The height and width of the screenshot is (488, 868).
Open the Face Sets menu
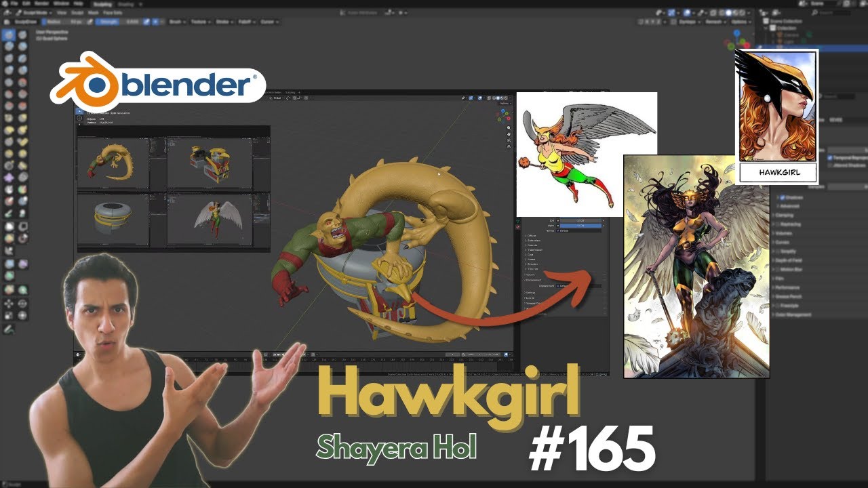pos(113,12)
